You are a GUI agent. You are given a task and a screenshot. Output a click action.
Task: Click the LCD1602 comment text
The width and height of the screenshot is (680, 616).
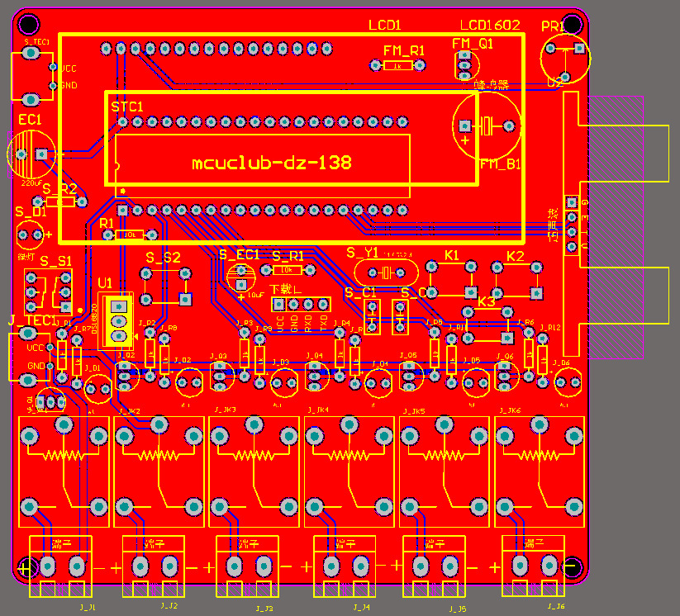(x=490, y=25)
